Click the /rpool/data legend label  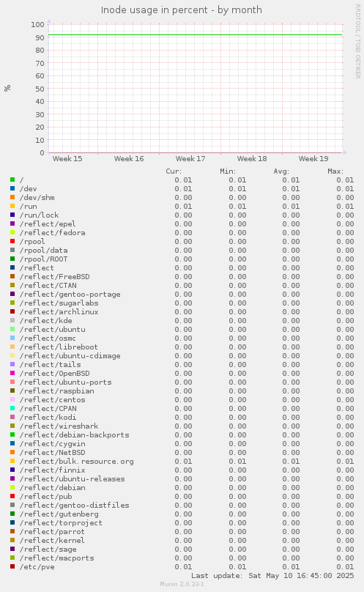(x=44, y=251)
